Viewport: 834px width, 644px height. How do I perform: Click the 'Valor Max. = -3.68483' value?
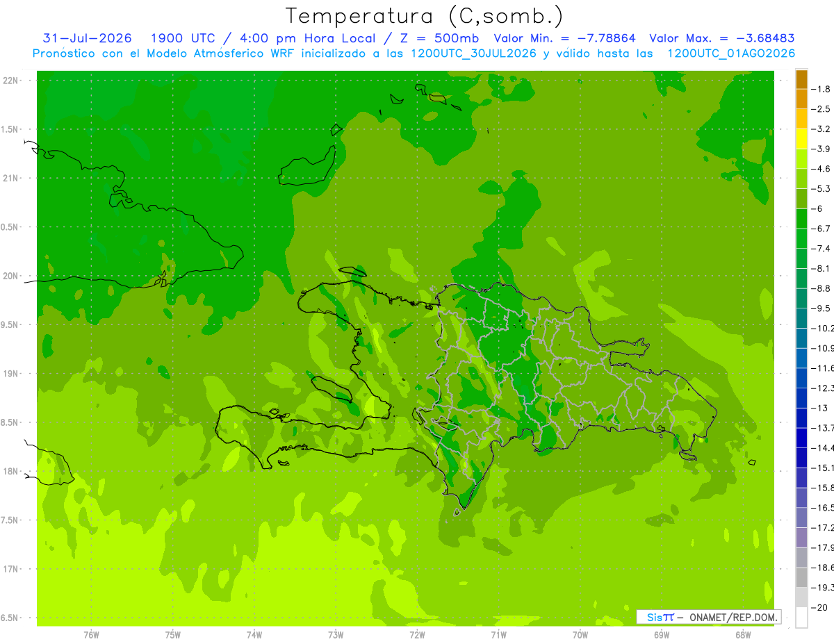[722, 38]
